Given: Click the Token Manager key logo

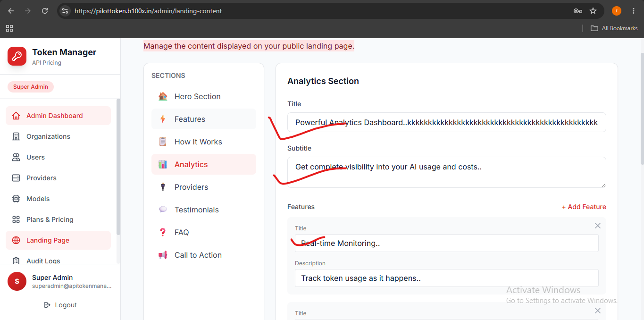Looking at the screenshot, I should (x=17, y=56).
